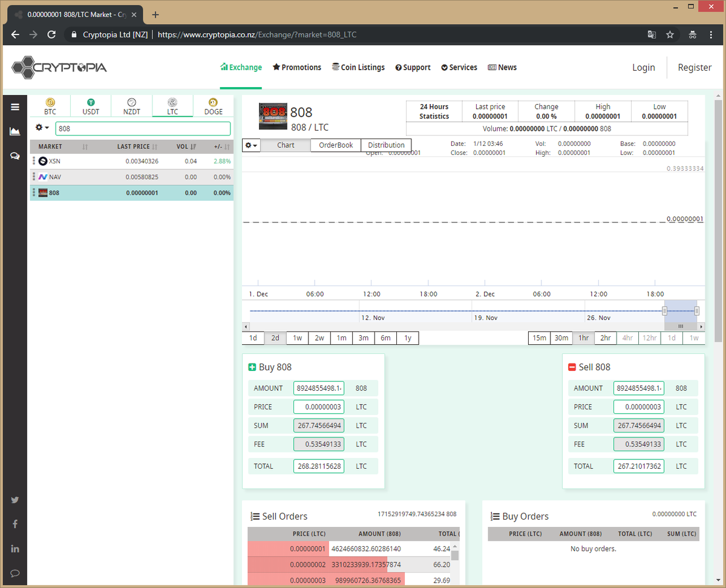This screenshot has height=588, width=726.
Task: Open the market list settings gear dropdown
Action: (x=42, y=128)
